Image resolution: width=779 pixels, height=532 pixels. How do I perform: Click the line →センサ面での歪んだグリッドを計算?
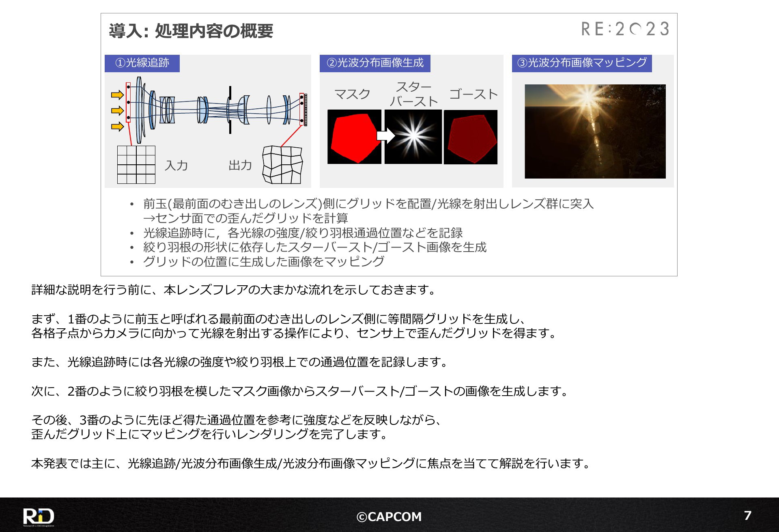(245, 218)
